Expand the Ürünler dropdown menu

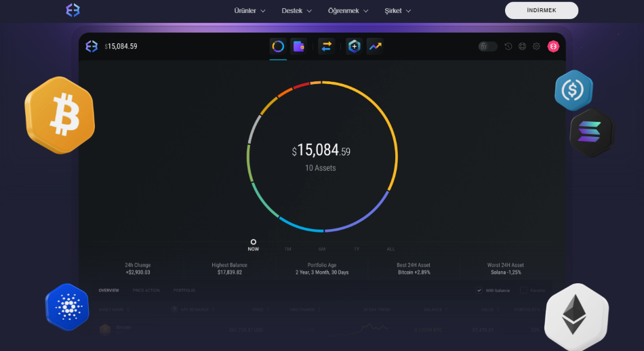click(249, 11)
